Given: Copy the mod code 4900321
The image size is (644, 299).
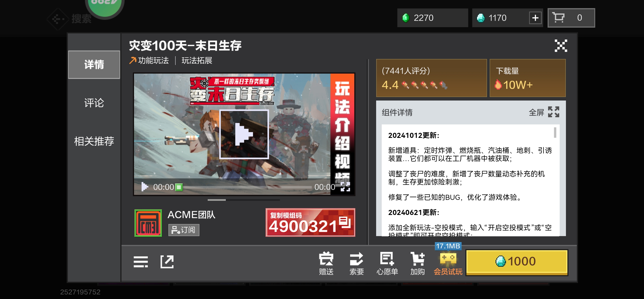Looking at the screenshot, I should (310, 222).
